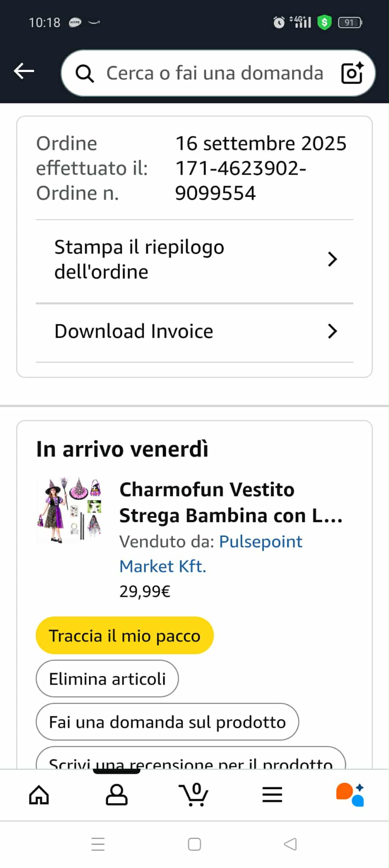Open Download Invoice row
Screen dimensions: 389x868
pyautogui.click(x=134, y=331)
